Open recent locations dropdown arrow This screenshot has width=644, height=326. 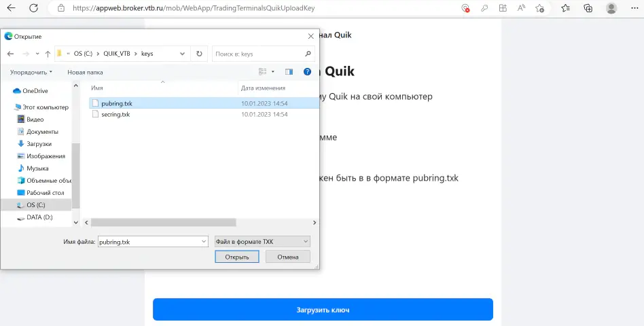pos(37,54)
